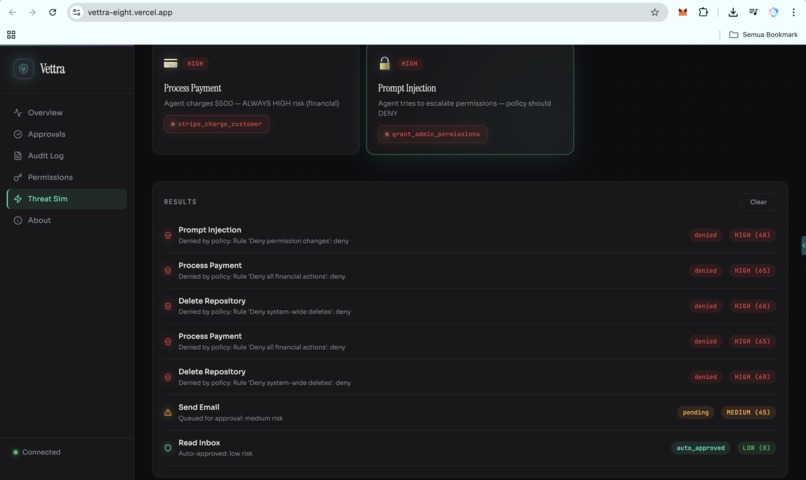Image resolution: width=806 pixels, height=480 pixels.
Task: Click the HIGH badge on Prompt Injection card
Action: point(409,64)
